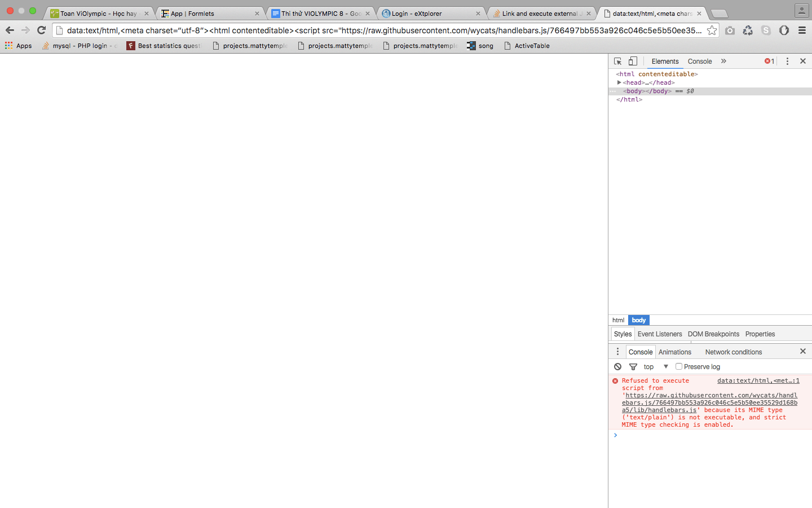
Task: Click the browser Back arrow
Action: (x=10, y=30)
